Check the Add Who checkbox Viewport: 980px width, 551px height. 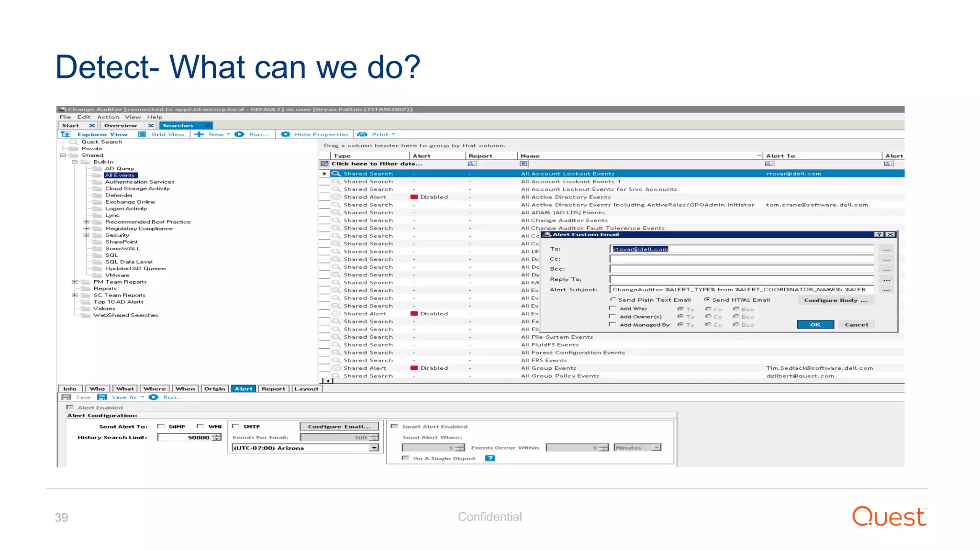[x=612, y=309]
